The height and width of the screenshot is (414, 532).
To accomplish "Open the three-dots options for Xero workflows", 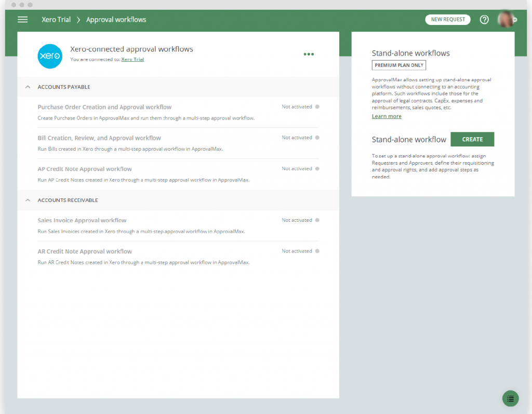I will click(309, 55).
